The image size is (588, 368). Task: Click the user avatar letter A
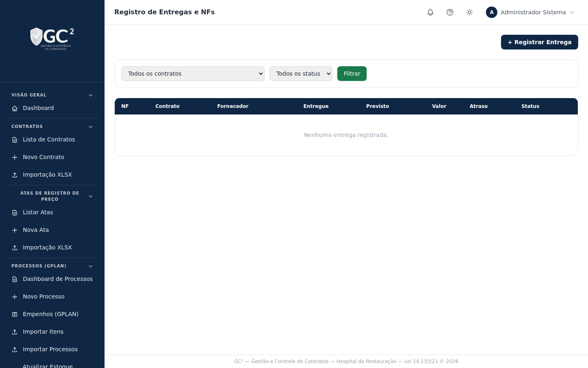click(492, 12)
